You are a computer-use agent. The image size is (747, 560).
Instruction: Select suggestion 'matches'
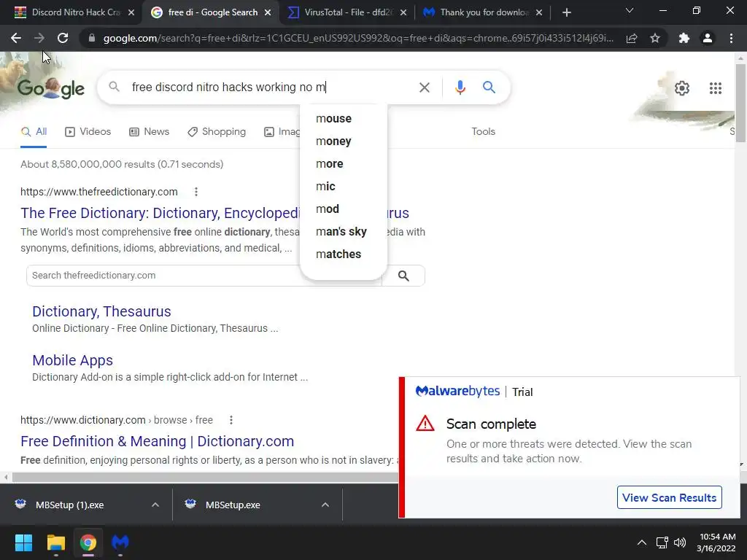coord(344,254)
